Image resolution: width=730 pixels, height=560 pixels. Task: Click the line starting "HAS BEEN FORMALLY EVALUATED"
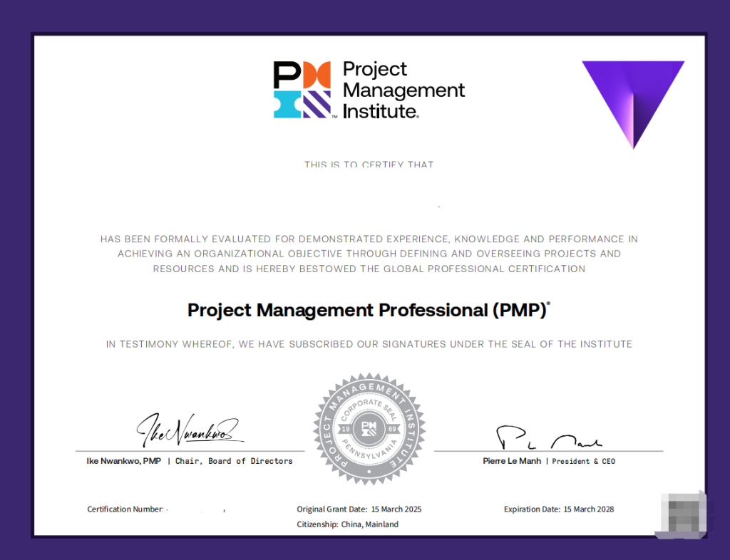(x=369, y=239)
